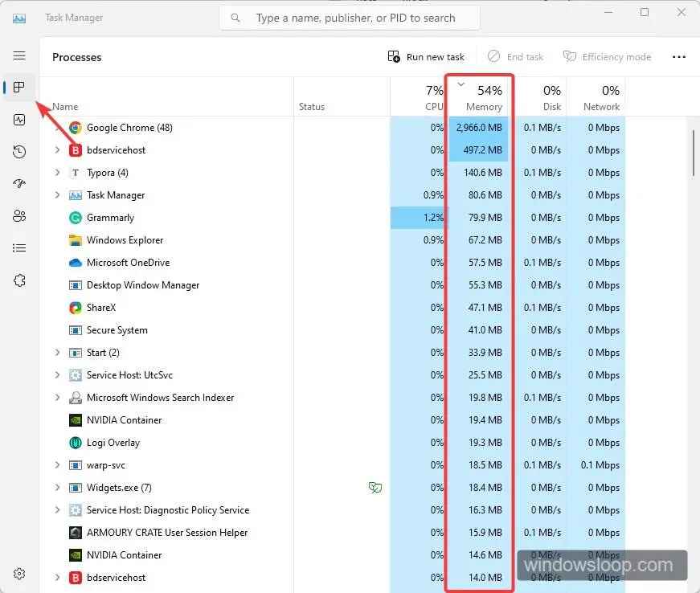
Task: Click warp-svc's 0.1 Mbps network value
Action: [600, 465]
